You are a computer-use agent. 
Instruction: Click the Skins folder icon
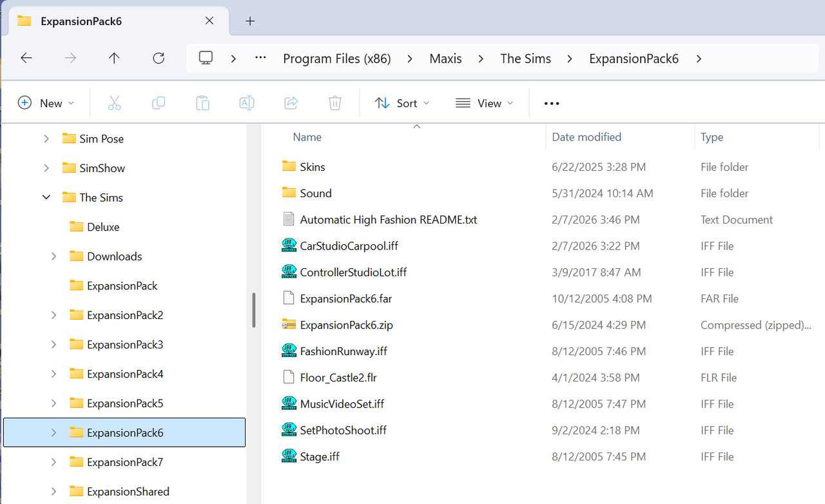tap(289, 166)
